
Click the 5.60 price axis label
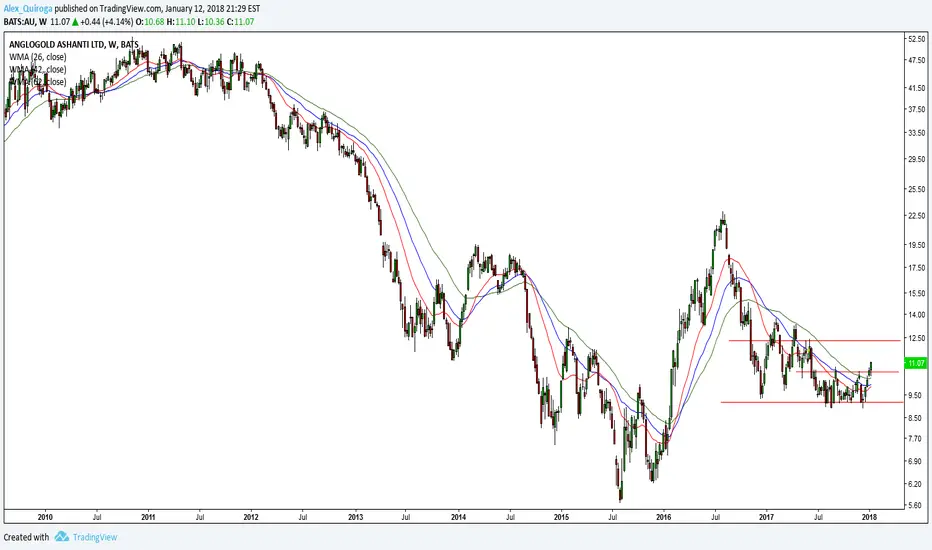914,505
